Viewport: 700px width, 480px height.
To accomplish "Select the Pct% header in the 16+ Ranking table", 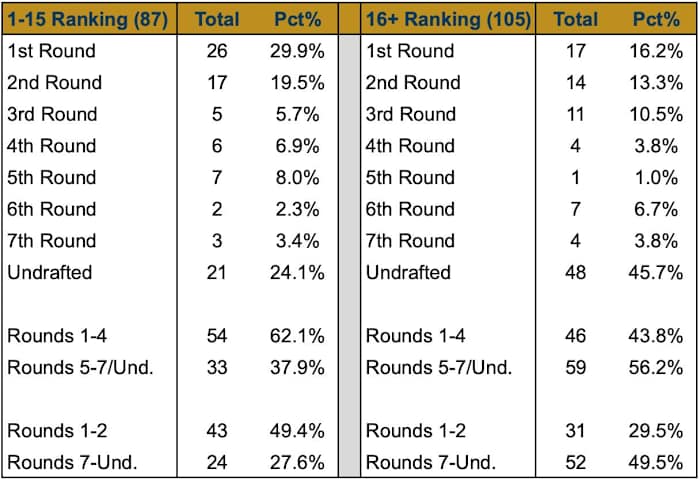I will (x=656, y=18).
